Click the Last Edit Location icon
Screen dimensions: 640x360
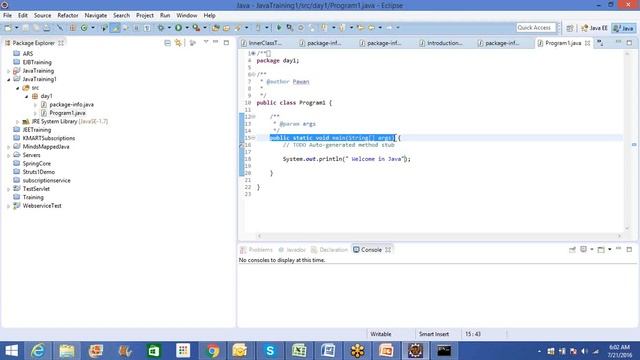(x=360, y=28)
